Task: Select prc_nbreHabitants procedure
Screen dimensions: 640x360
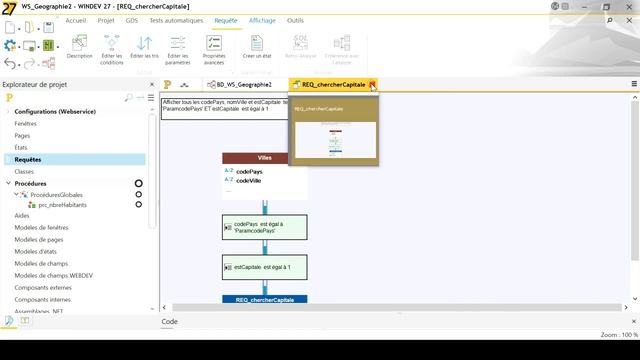Action: click(x=62, y=205)
